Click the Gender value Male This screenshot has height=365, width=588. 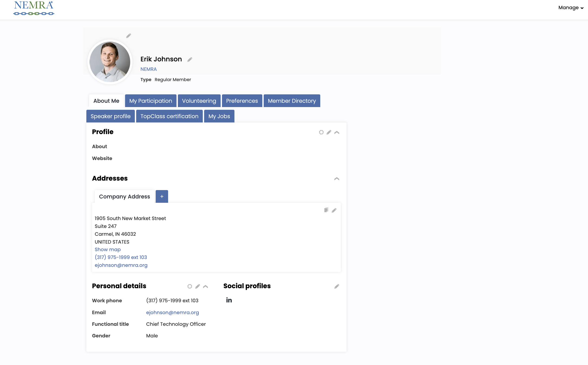click(152, 336)
